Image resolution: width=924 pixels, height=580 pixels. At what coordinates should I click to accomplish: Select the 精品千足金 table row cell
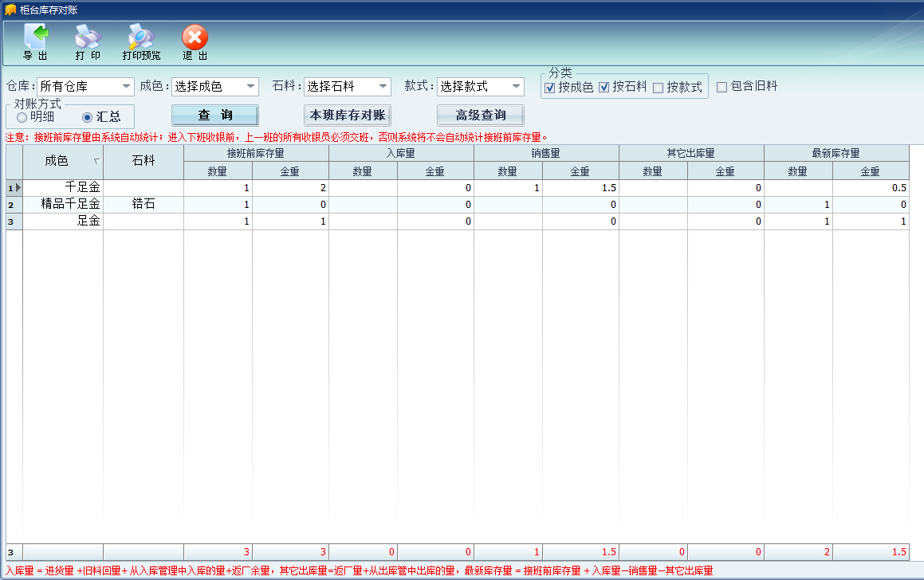coord(70,205)
